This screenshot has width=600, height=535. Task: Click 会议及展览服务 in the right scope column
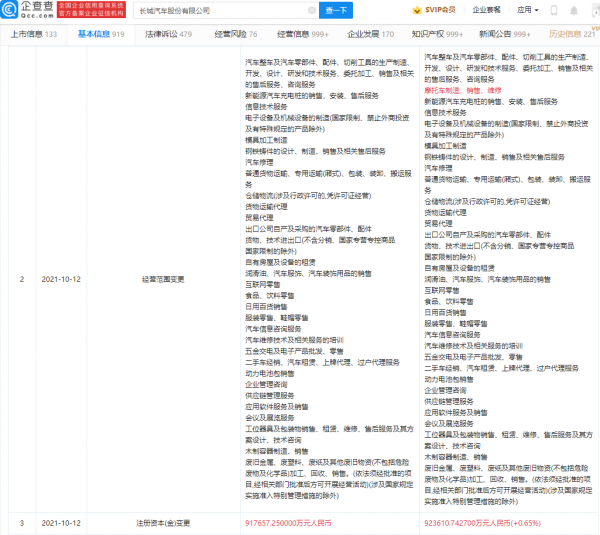(448, 424)
